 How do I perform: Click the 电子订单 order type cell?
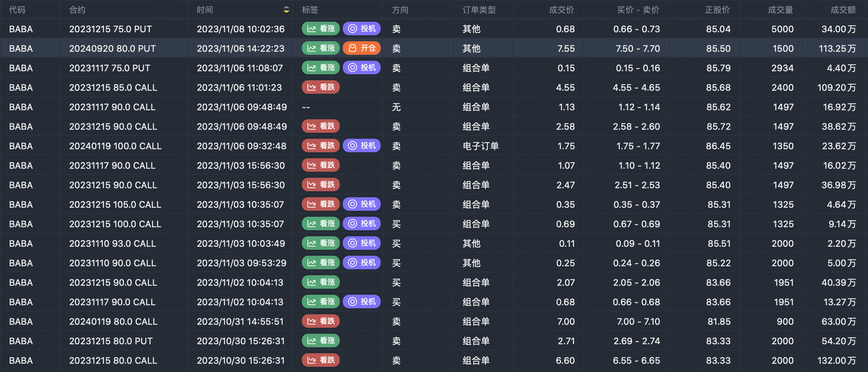[x=481, y=146]
